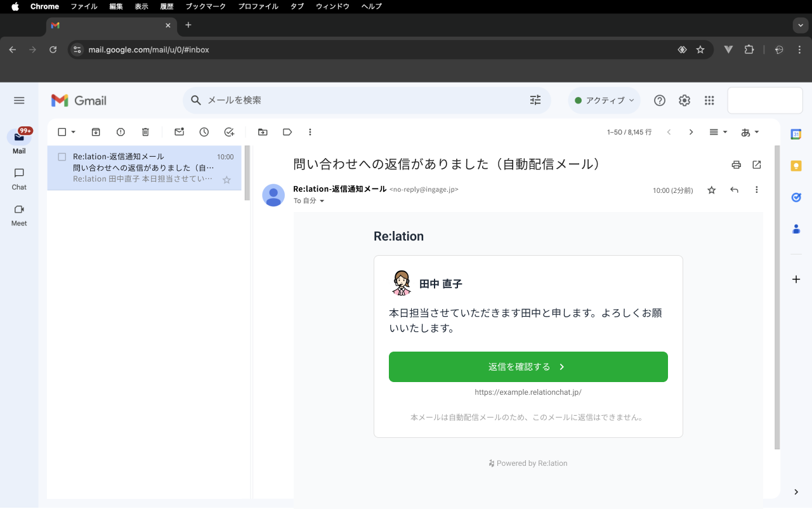Click the example.relationchat.jp link

[528, 392]
